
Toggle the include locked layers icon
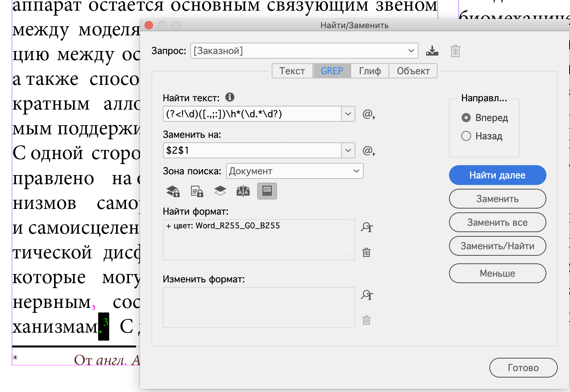pyautogui.click(x=173, y=191)
